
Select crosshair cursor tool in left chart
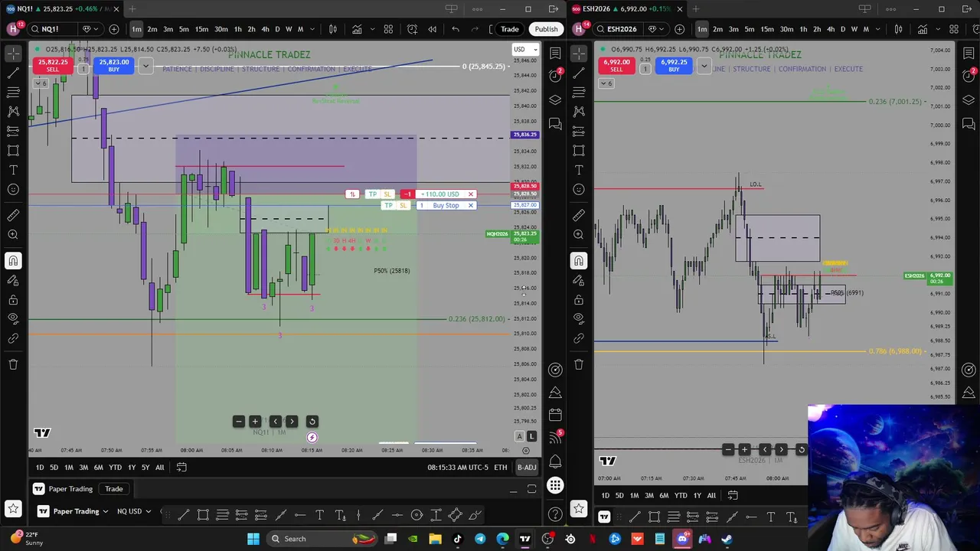13,53
